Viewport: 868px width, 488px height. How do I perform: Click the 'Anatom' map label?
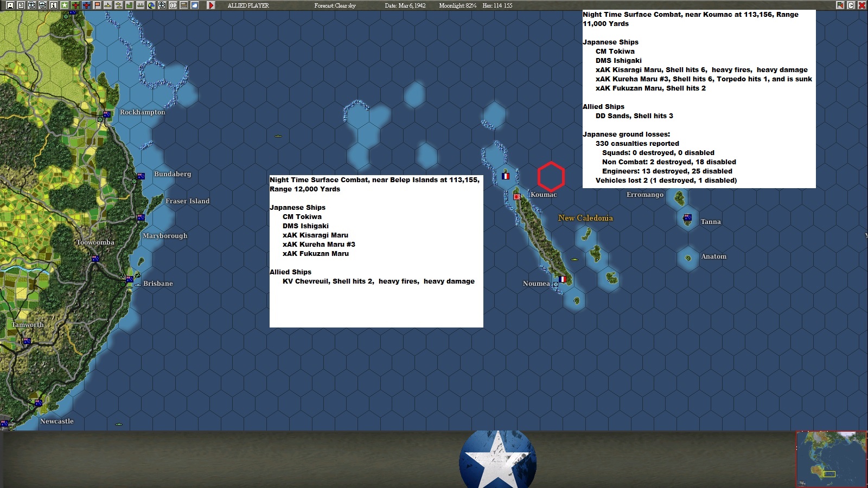pyautogui.click(x=714, y=256)
